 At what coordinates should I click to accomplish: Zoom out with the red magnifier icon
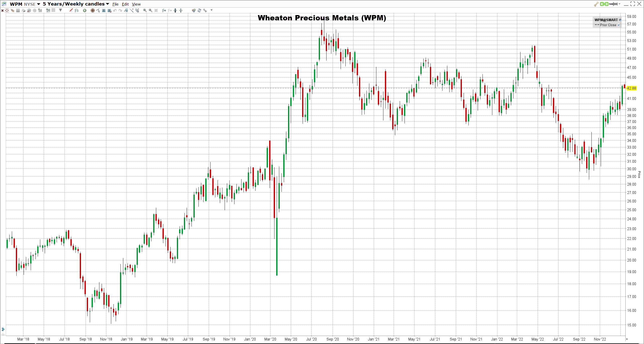[x=150, y=11]
